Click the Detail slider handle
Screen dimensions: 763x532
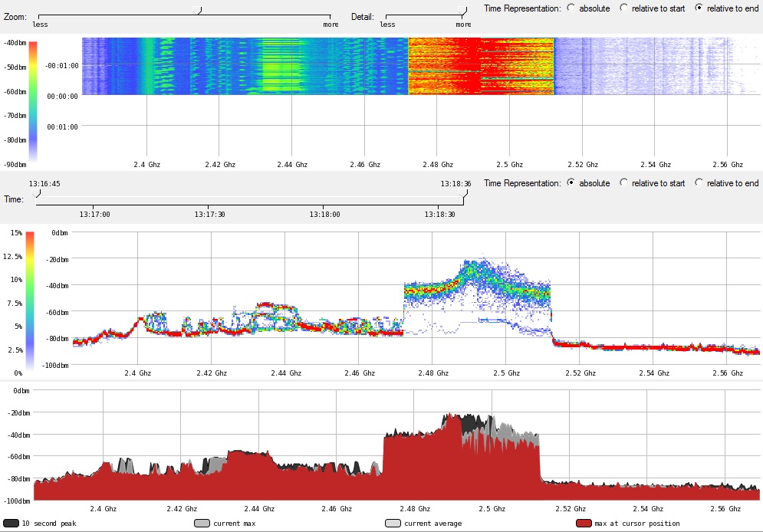[461, 10]
